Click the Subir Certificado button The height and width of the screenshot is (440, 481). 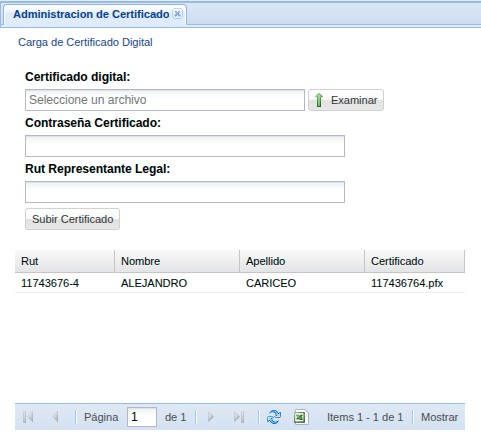(72, 219)
